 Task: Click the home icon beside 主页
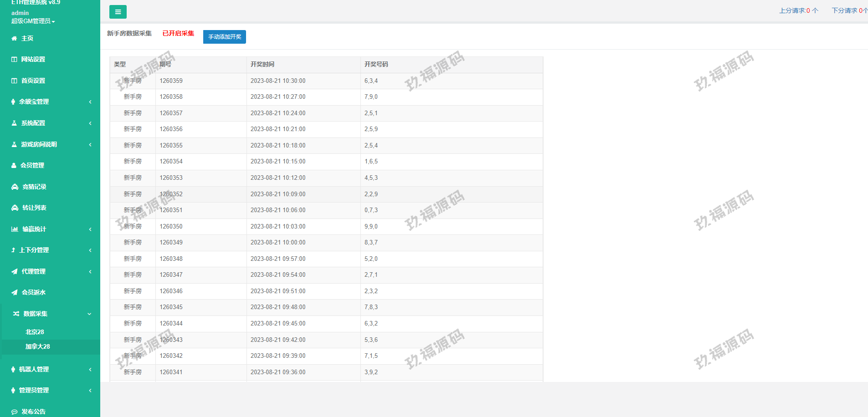pos(14,39)
